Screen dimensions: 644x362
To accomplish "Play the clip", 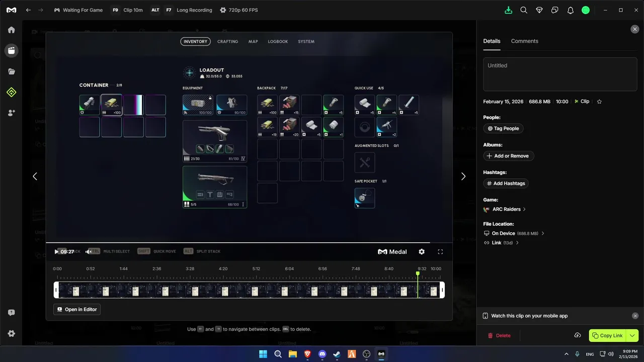I will click(x=56, y=252).
